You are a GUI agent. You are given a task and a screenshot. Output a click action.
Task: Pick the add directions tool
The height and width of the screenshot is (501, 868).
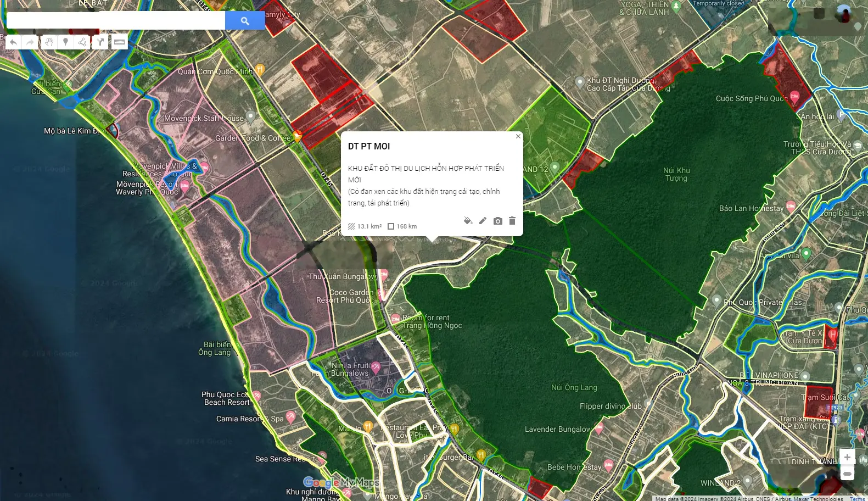pos(100,42)
